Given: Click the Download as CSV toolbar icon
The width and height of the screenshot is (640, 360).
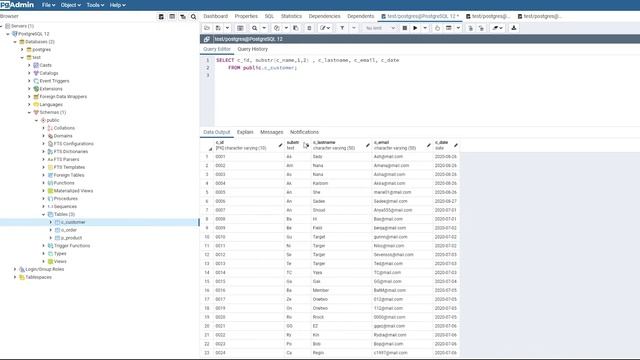Looking at the screenshot, I should coord(513,28).
